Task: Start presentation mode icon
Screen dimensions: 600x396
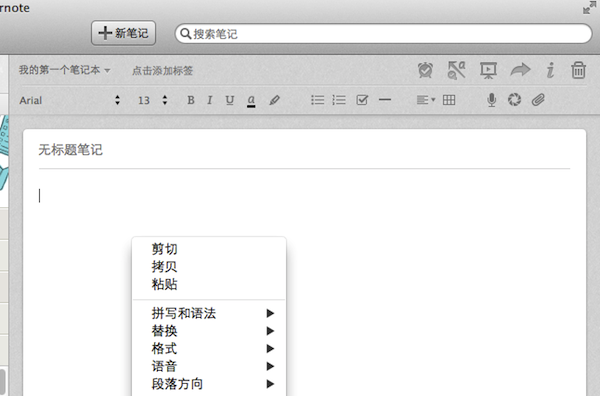Action: 488,70
